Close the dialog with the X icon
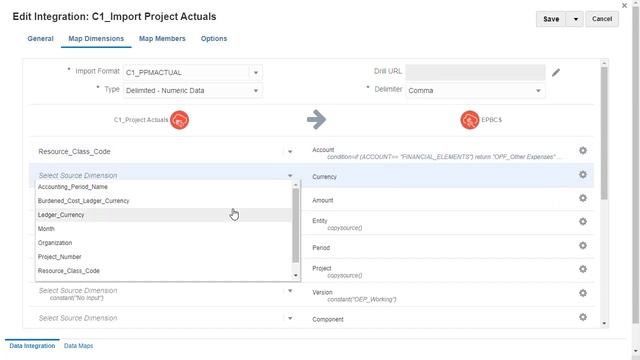The width and height of the screenshot is (640, 360). (624, 6)
